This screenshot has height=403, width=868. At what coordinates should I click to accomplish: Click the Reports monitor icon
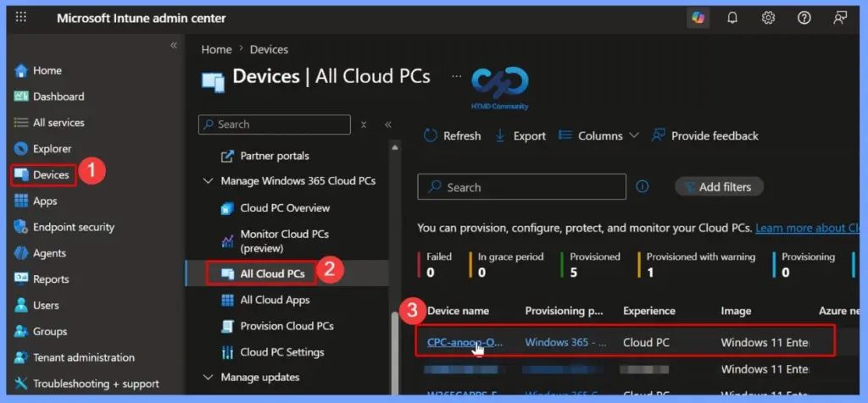pos(21,279)
